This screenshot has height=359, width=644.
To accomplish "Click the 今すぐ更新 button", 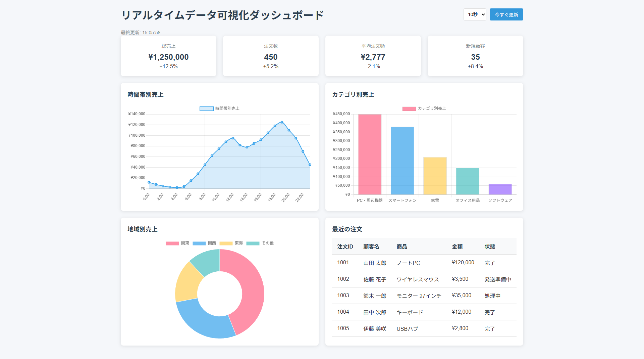I will [x=506, y=14].
